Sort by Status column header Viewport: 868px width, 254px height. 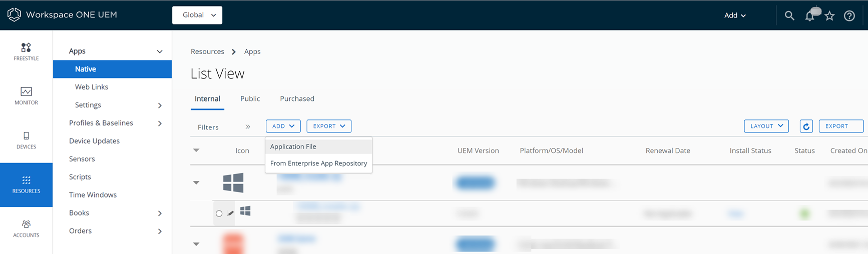tap(804, 150)
